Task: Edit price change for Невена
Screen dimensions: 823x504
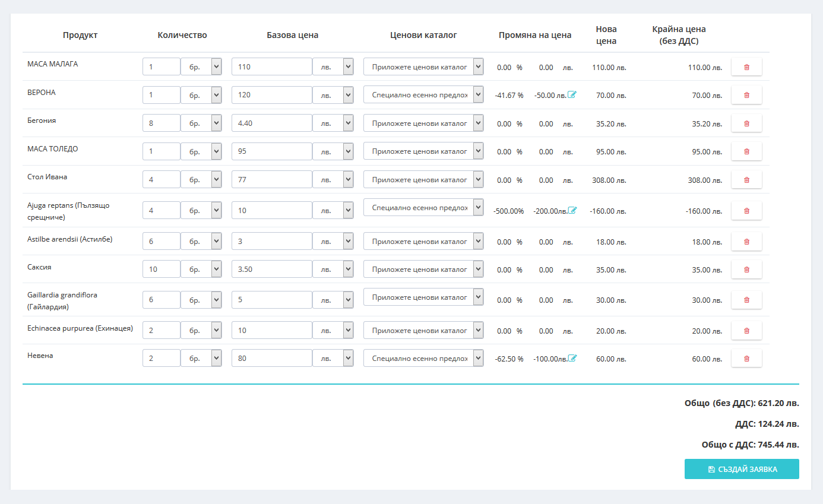Action: click(572, 358)
